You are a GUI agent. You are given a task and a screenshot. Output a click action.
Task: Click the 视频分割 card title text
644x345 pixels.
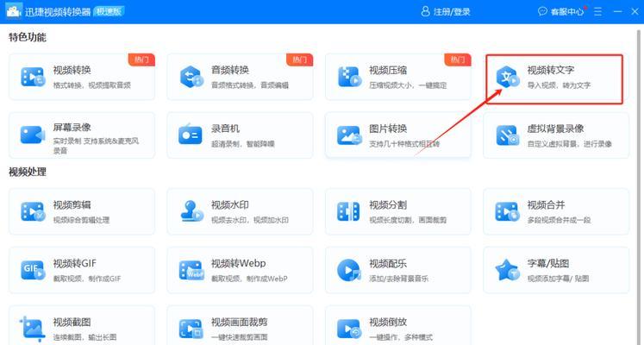pos(388,205)
